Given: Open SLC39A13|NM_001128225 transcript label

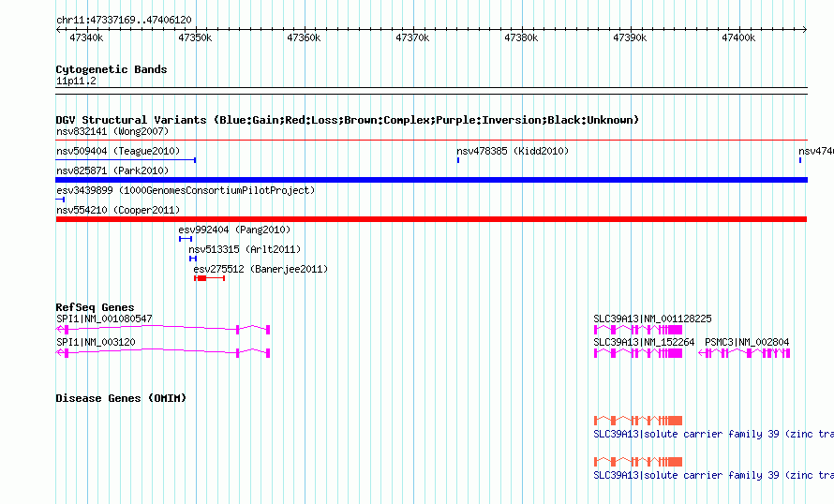Looking at the screenshot, I should click(652, 319).
